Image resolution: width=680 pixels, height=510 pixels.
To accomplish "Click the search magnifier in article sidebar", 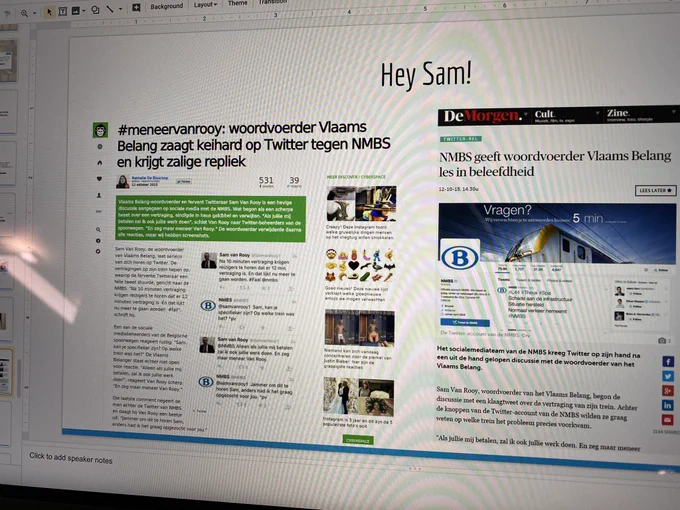I will pos(98,229).
